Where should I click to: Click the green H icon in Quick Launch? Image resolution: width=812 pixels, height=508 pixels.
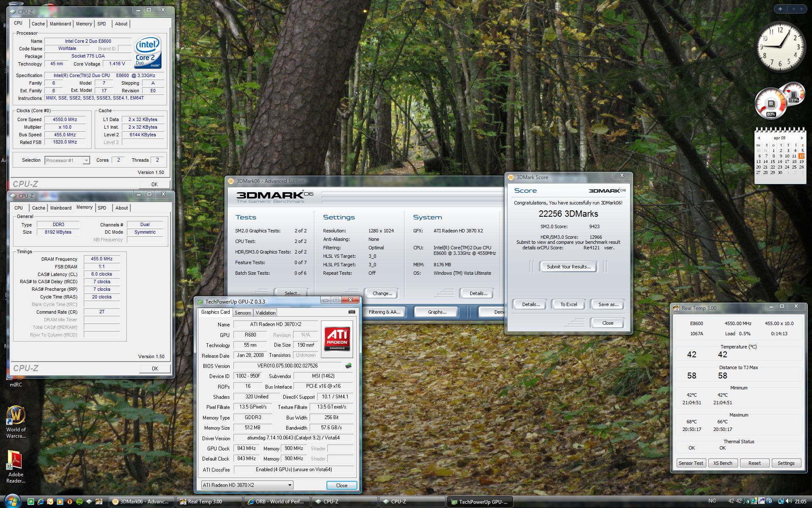[30, 502]
